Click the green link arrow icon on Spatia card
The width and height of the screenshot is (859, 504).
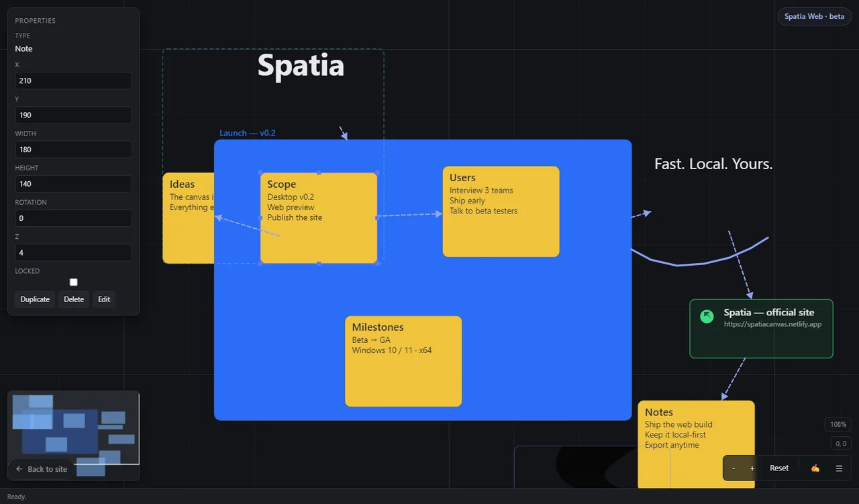707,316
